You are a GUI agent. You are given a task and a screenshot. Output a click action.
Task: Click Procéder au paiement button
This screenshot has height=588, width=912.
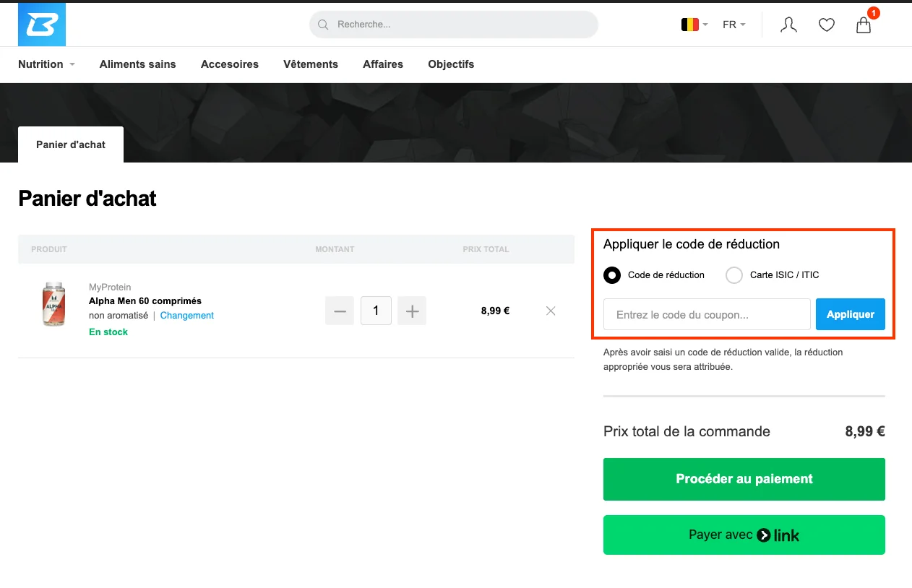(744, 479)
